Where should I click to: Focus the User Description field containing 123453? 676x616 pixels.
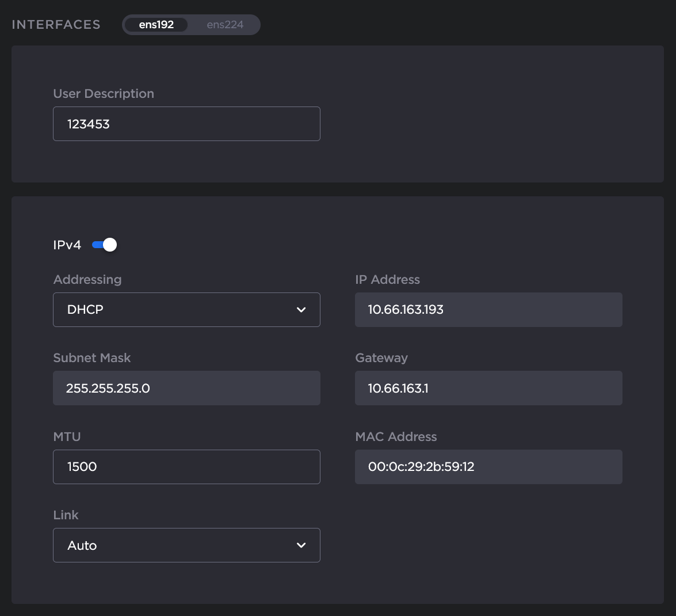click(186, 124)
